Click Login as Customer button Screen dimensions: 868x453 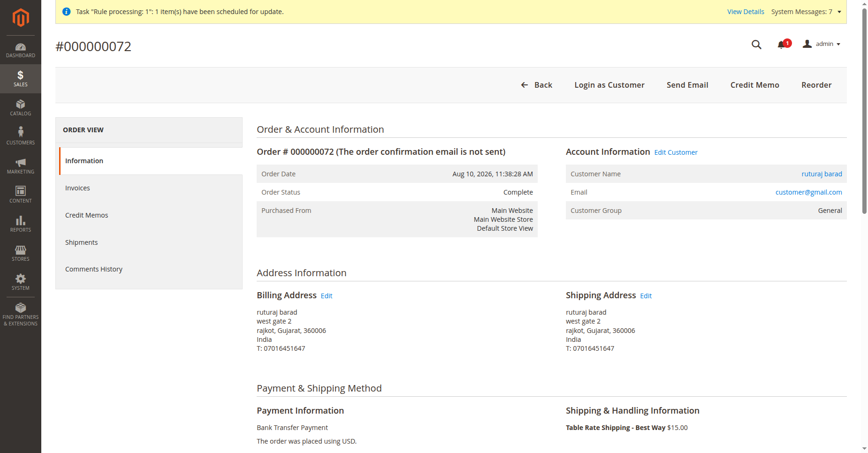609,85
